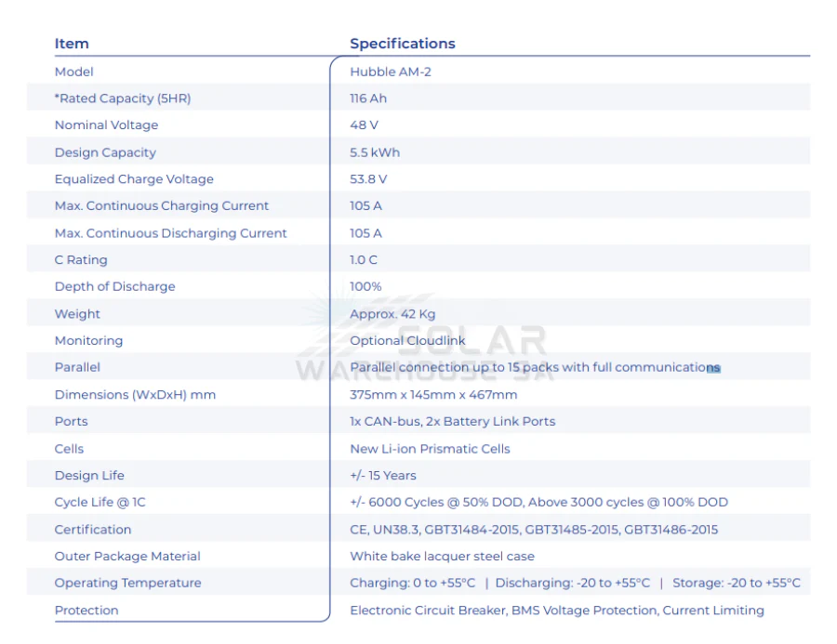The height and width of the screenshot is (644, 837).
Task: Select the 'Protection' label
Action: pyautogui.click(x=86, y=611)
